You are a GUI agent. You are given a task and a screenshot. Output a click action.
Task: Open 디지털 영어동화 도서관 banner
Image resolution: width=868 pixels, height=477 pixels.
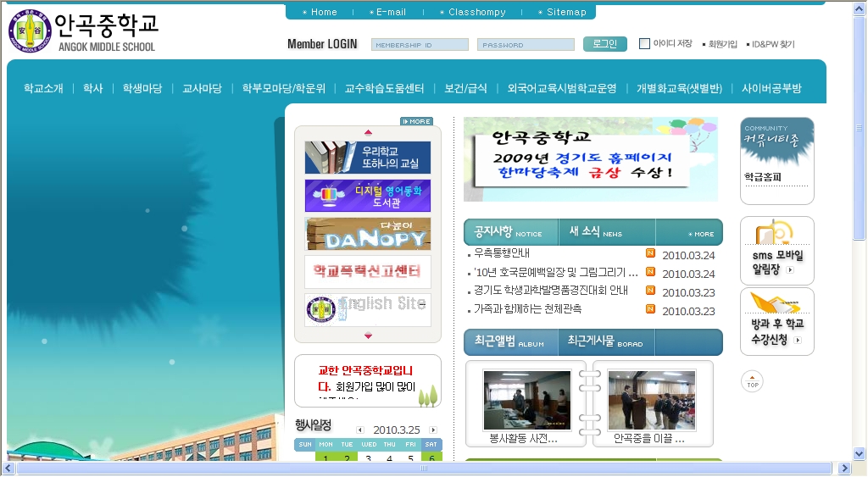click(x=367, y=196)
